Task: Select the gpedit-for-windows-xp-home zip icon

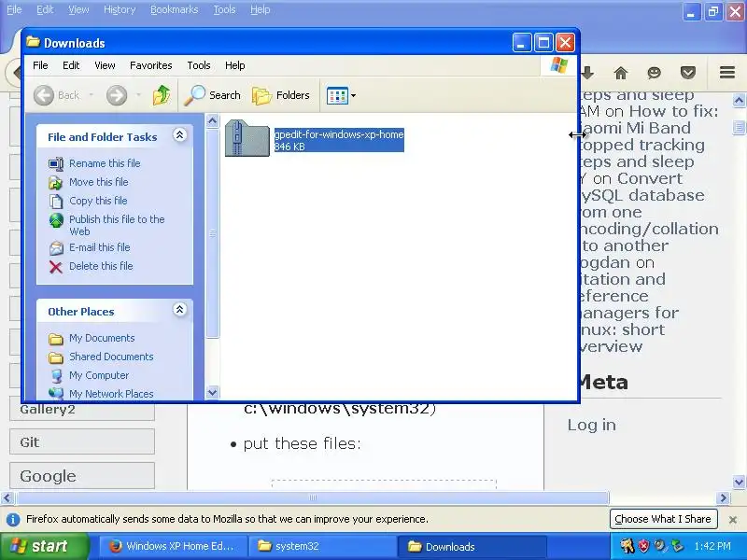Action: pyautogui.click(x=247, y=138)
